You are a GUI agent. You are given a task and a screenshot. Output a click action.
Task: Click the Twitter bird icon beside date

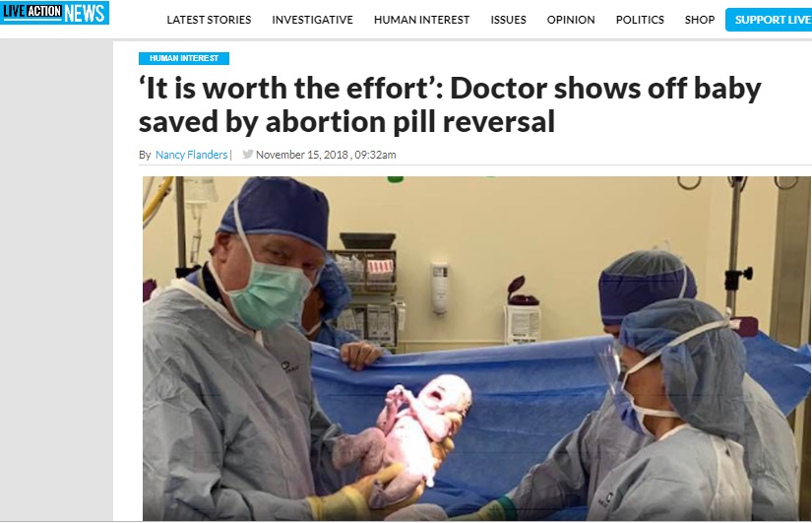[247, 154]
